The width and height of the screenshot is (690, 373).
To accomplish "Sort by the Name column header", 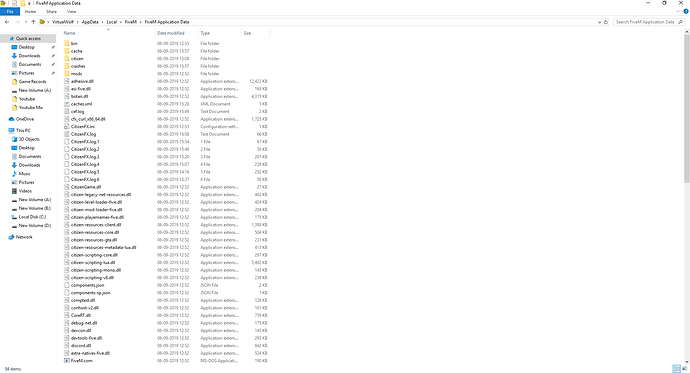I will [x=70, y=33].
